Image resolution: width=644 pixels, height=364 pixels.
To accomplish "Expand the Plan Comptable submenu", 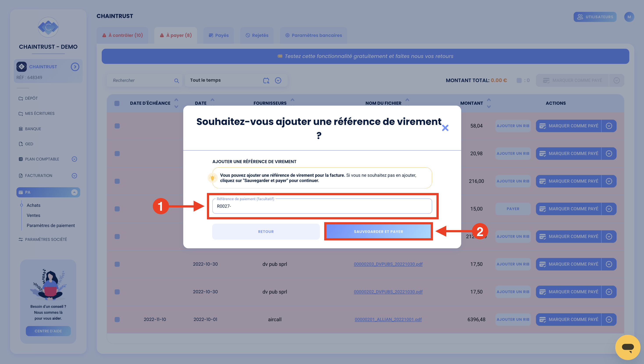I will [x=74, y=159].
